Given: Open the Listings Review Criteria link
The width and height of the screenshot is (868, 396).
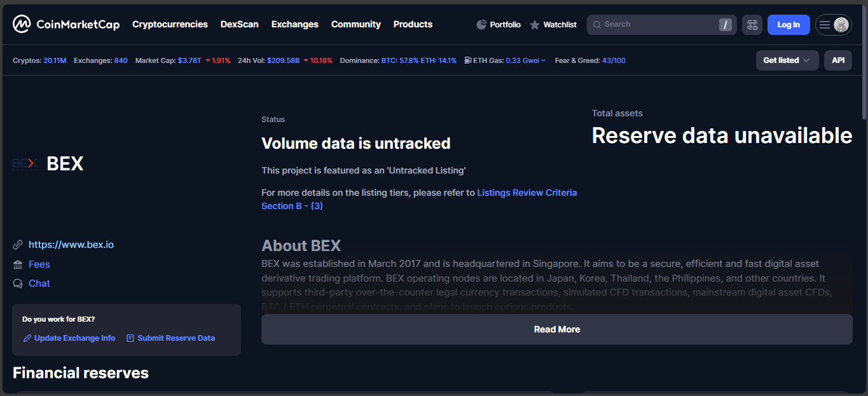Looking at the screenshot, I should coord(527,193).
